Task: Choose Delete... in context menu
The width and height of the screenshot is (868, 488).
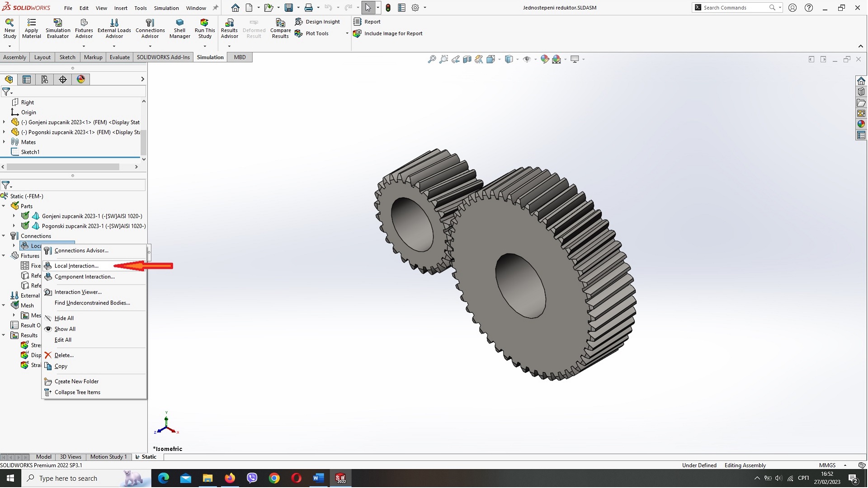Action: (94, 356)
